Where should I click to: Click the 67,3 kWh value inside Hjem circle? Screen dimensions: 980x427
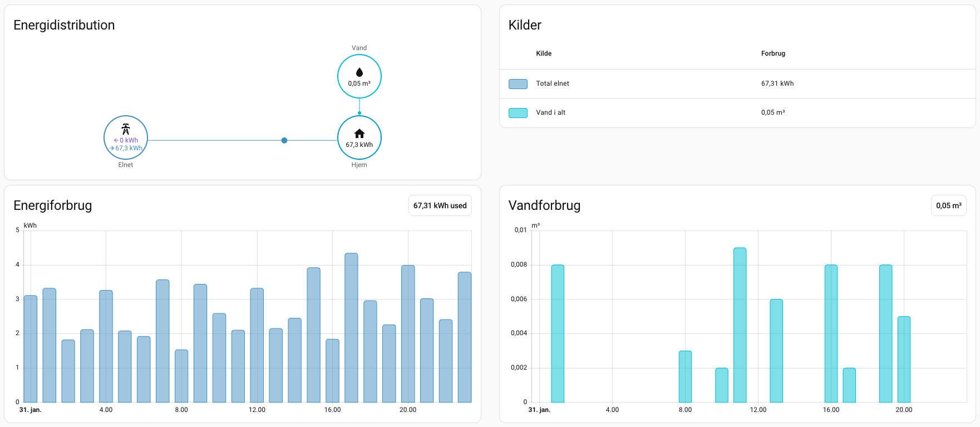(360, 145)
